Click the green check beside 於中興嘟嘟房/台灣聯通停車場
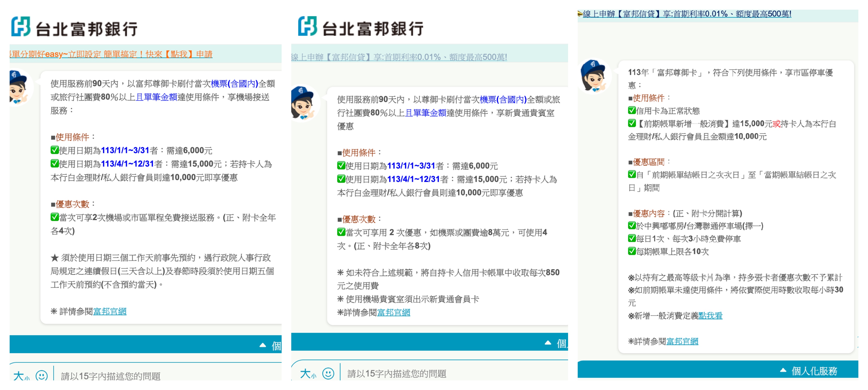The image size is (868, 390). (632, 225)
